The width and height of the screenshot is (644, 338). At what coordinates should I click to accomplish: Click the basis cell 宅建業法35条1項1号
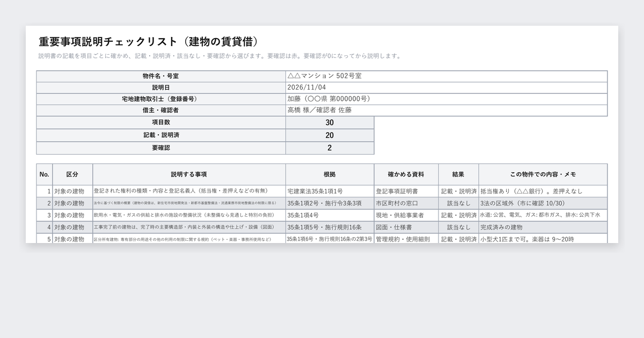[330, 191]
